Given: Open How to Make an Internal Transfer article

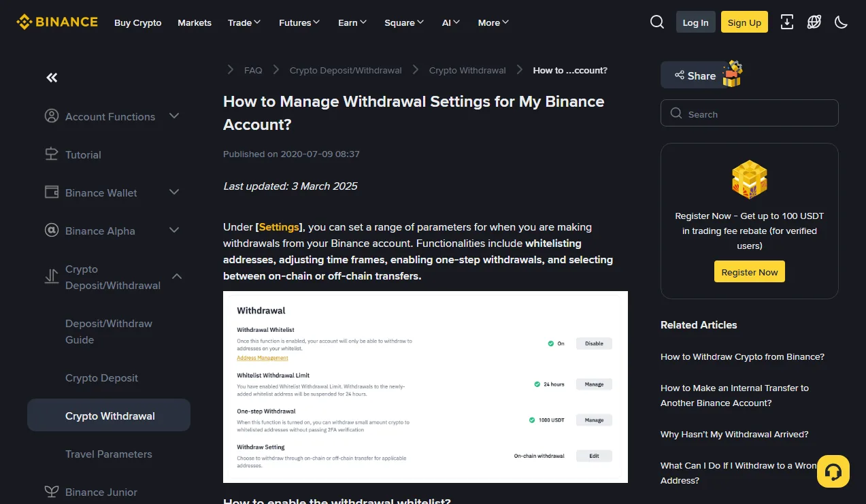Looking at the screenshot, I should point(735,395).
